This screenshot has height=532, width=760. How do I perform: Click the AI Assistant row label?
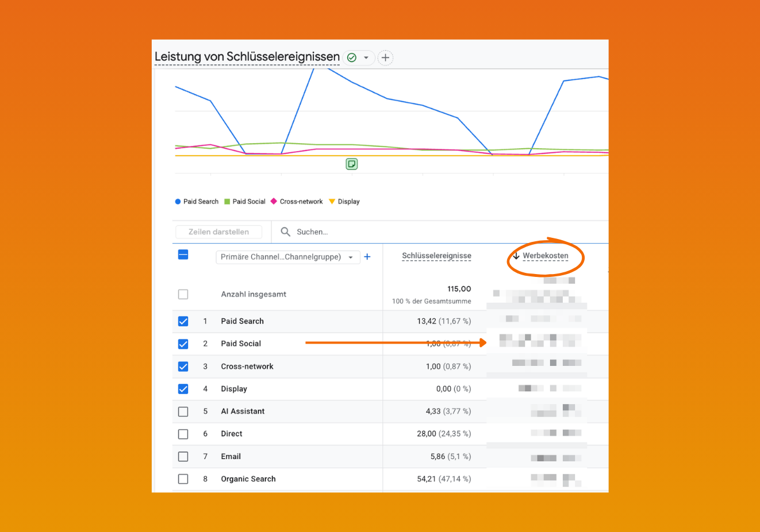click(243, 411)
